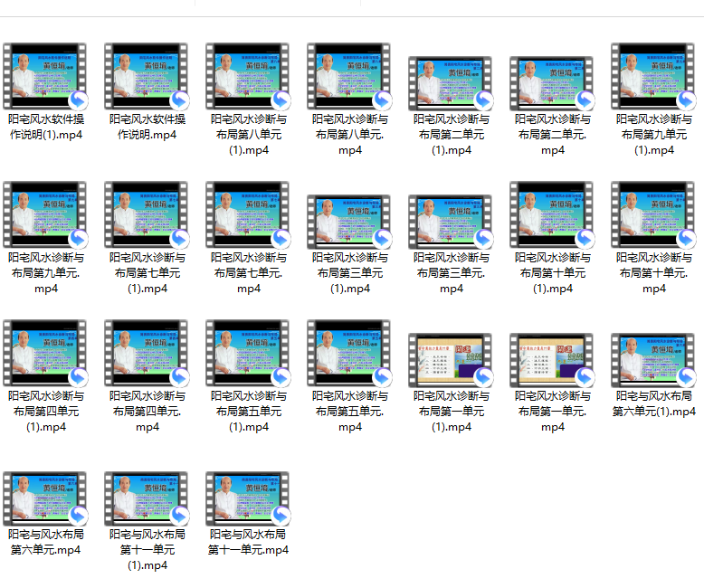Click the 阳宅风水诊断与布局第七单元.mp4 thumbnail
704x588 pixels.
click(x=248, y=215)
